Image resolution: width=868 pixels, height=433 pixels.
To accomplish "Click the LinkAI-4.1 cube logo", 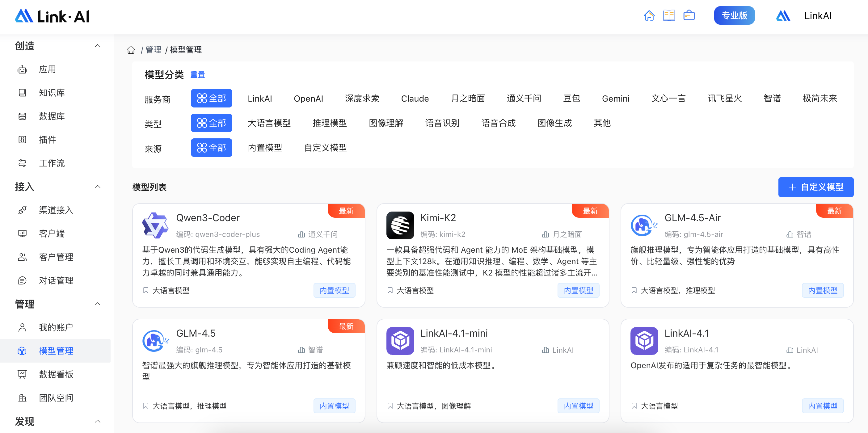I will pos(644,341).
